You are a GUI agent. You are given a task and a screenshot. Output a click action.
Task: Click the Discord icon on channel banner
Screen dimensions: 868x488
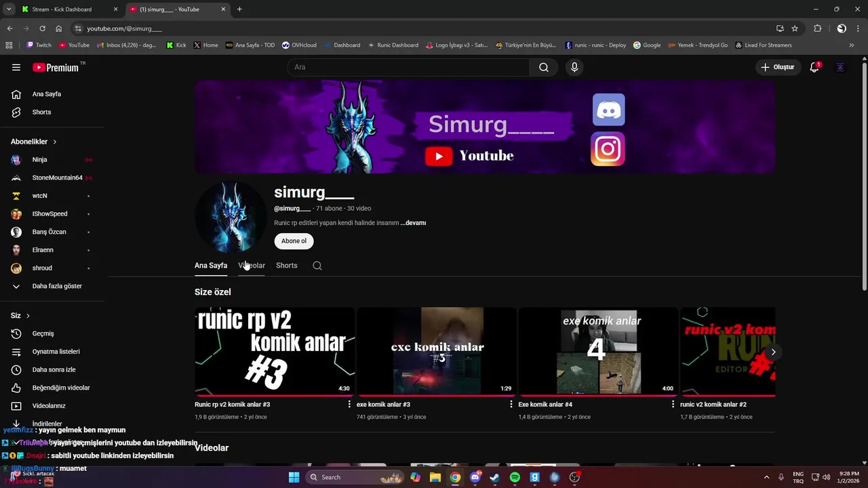click(608, 110)
